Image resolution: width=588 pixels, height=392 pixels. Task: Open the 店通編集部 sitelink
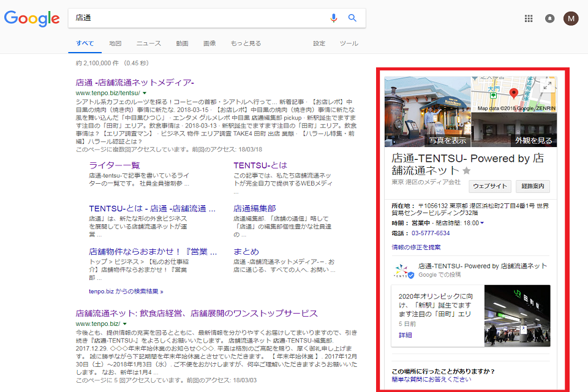coord(255,209)
